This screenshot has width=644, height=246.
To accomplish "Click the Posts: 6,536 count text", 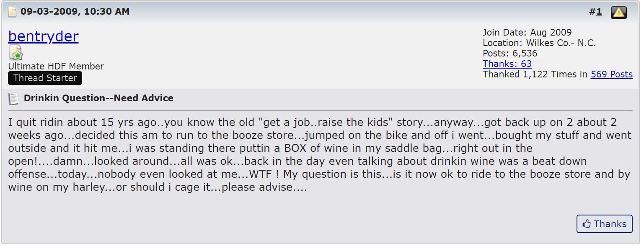I will point(510,54).
